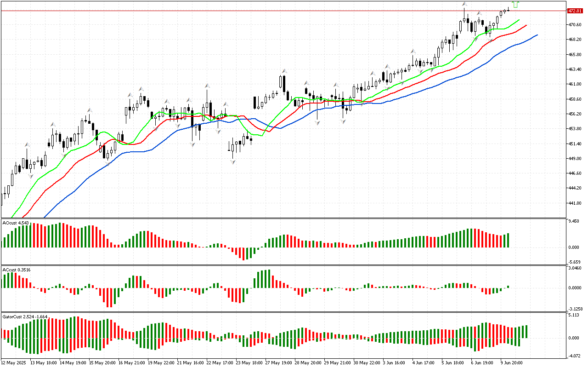Click the 12 May 2025 date label
This screenshot has width=588, height=368.
(14, 363)
